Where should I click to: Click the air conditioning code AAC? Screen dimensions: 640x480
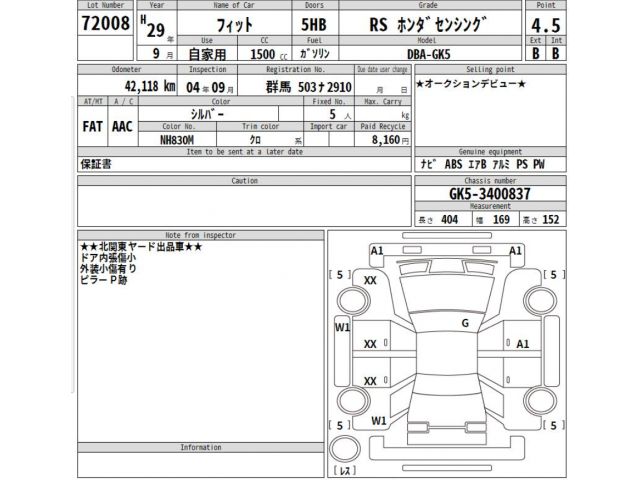tap(122, 127)
